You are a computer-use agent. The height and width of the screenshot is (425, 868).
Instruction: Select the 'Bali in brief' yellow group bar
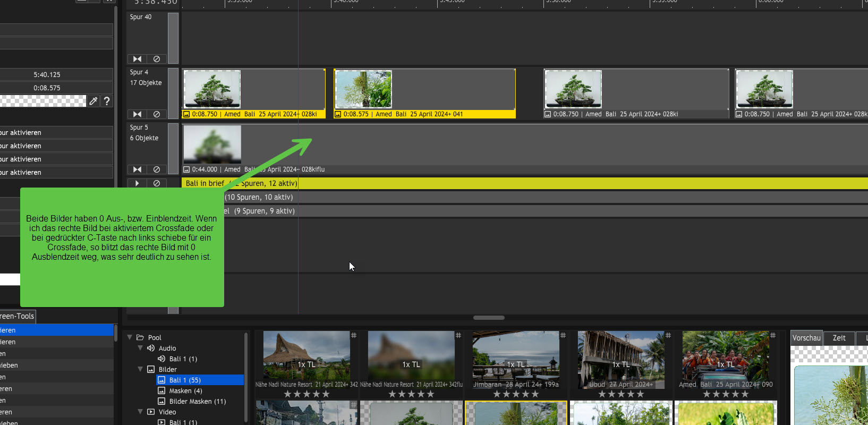(x=525, y=183)
